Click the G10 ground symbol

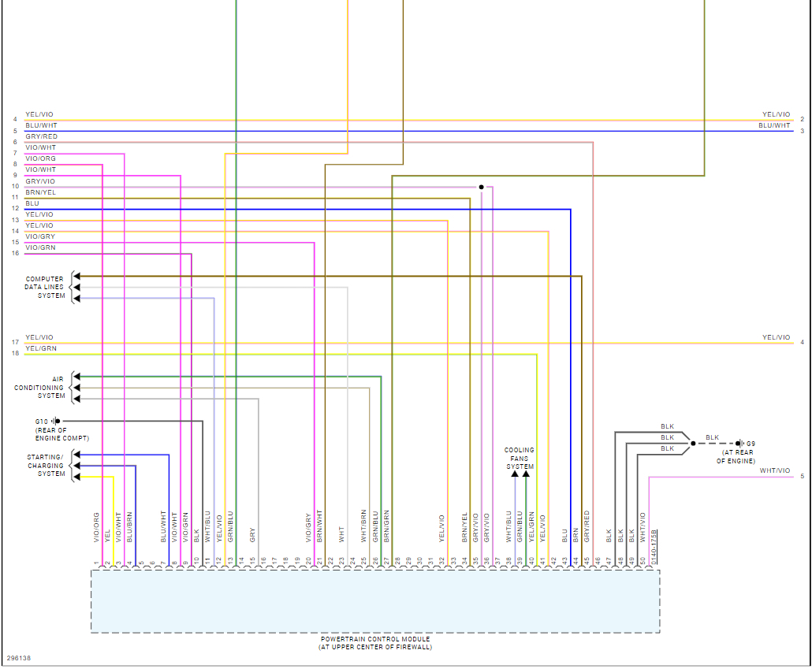tap(56, 422)
